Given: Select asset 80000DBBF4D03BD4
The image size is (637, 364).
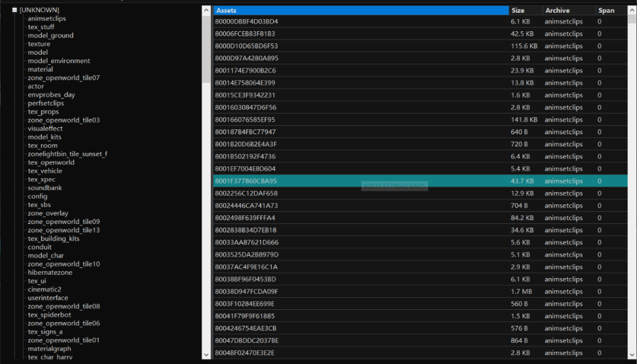Looking at the screenshot, I should 420,22.
